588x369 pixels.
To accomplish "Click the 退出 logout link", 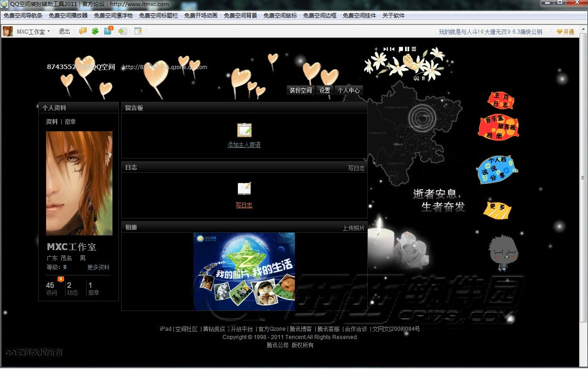I will pos(65,32).
